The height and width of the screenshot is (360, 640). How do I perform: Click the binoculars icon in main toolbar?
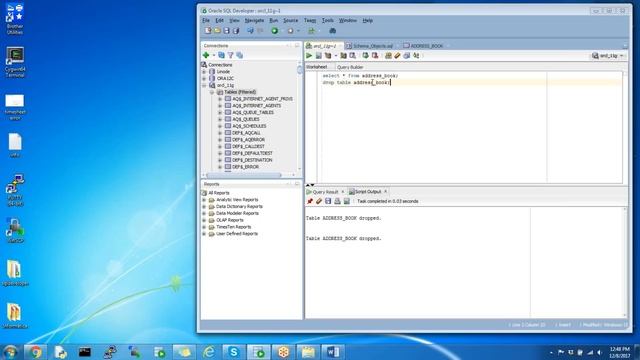coord(333,31)
